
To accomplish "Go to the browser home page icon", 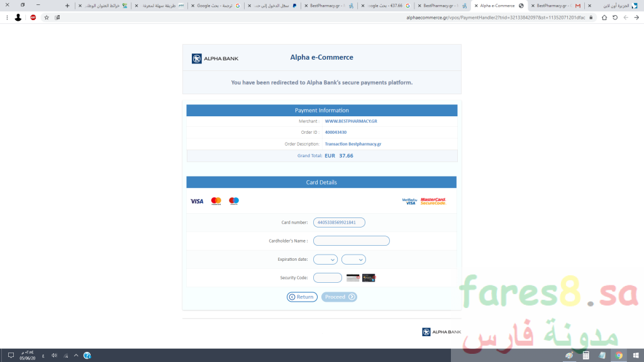I will click(x=604, y=18).
